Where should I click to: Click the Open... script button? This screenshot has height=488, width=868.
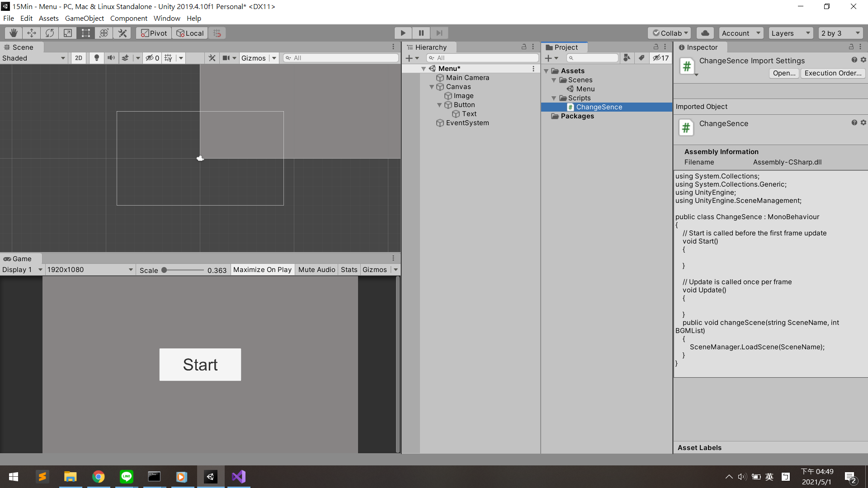pos(784,73)
